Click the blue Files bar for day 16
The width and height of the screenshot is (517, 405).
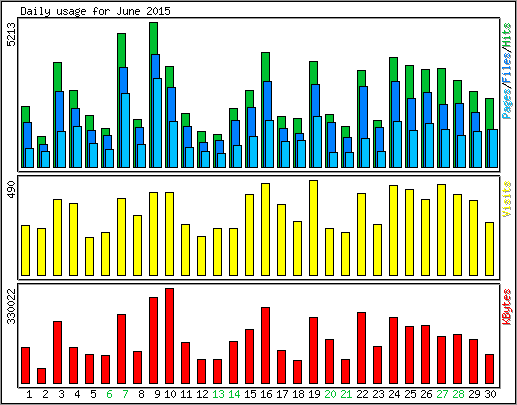pyautogui.click(x=267, y=100)
